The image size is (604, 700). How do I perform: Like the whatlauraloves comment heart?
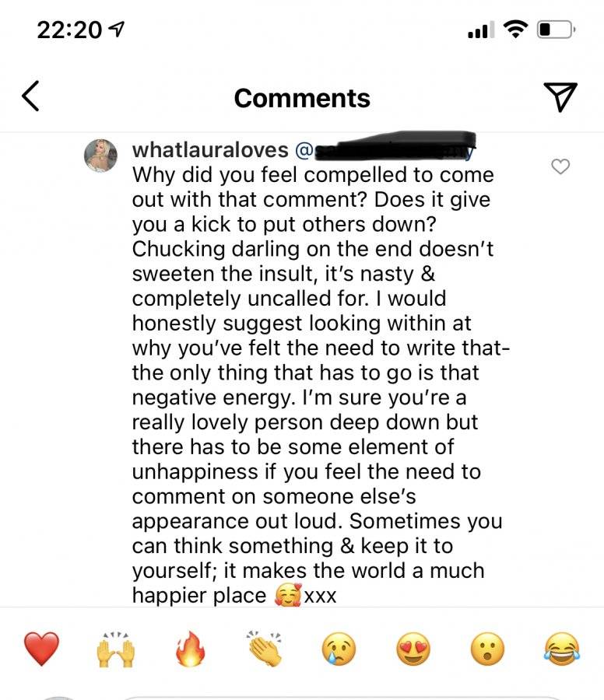pos(560,166)
